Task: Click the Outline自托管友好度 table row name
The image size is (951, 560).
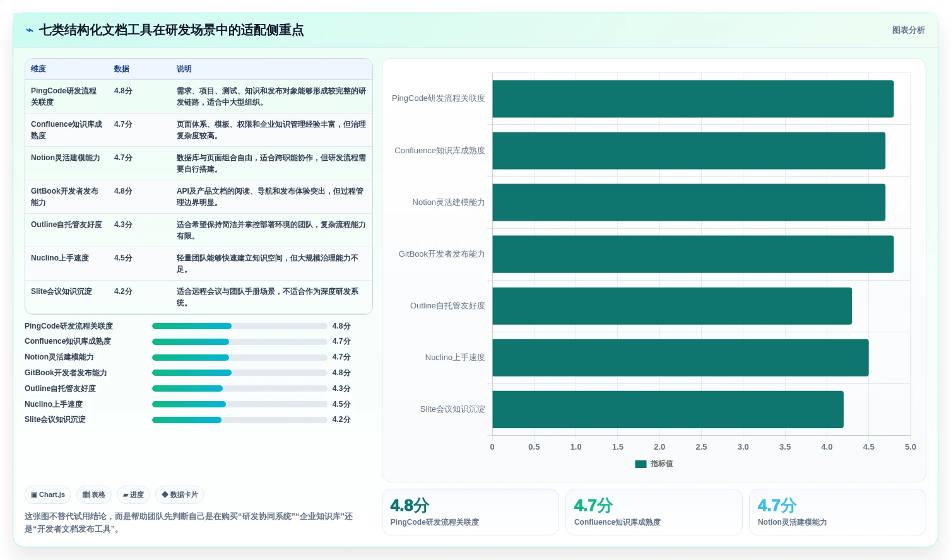Action: tap(66, 225)
